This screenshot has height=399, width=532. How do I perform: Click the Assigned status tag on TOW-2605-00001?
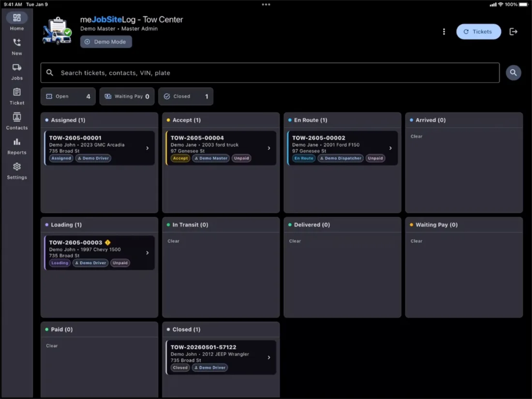[61, 158]
